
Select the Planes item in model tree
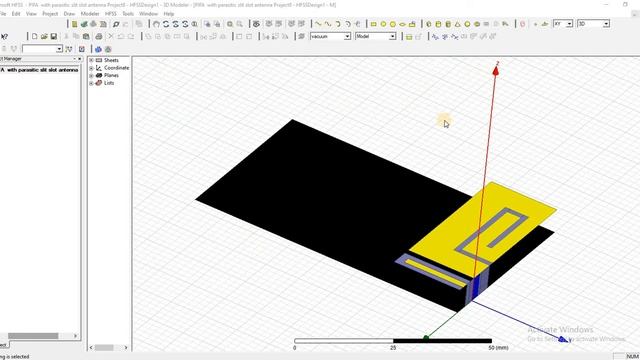click(x=111, y=76)
